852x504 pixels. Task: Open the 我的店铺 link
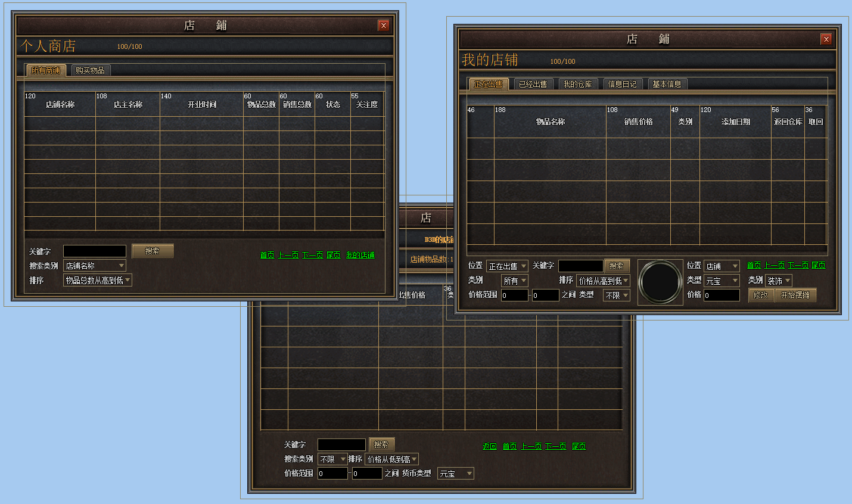(360, 255)
